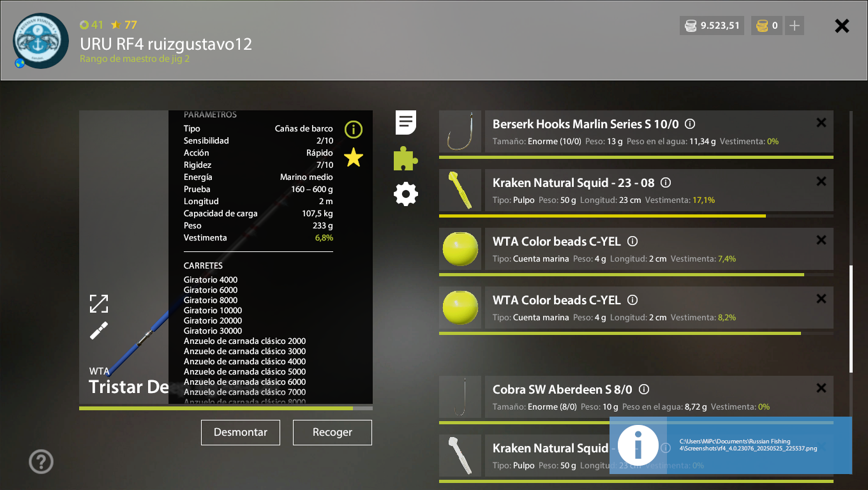The image size is (868, 490).
Task: Select "Anzuelo de carnada clásico 2000"
Action: coord(244,341)
